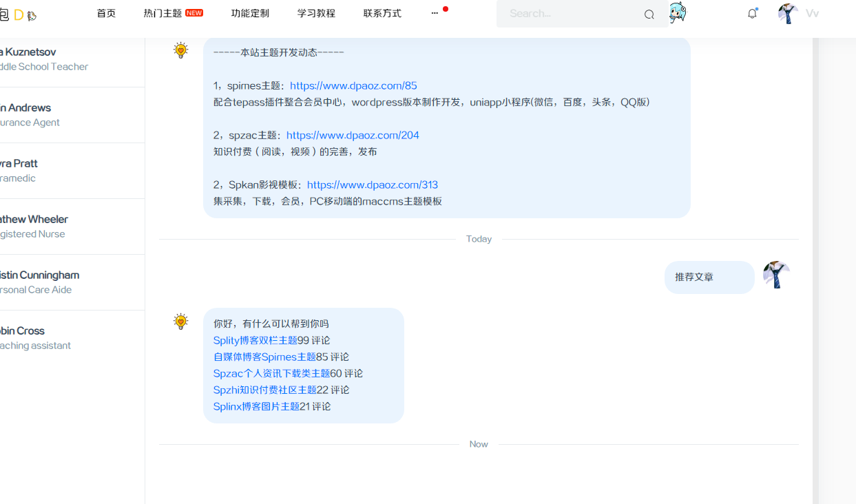Click the lightbulb avatar beside the greeting message
This screenshot has height=504, width=856.
[x=180, y=320]
